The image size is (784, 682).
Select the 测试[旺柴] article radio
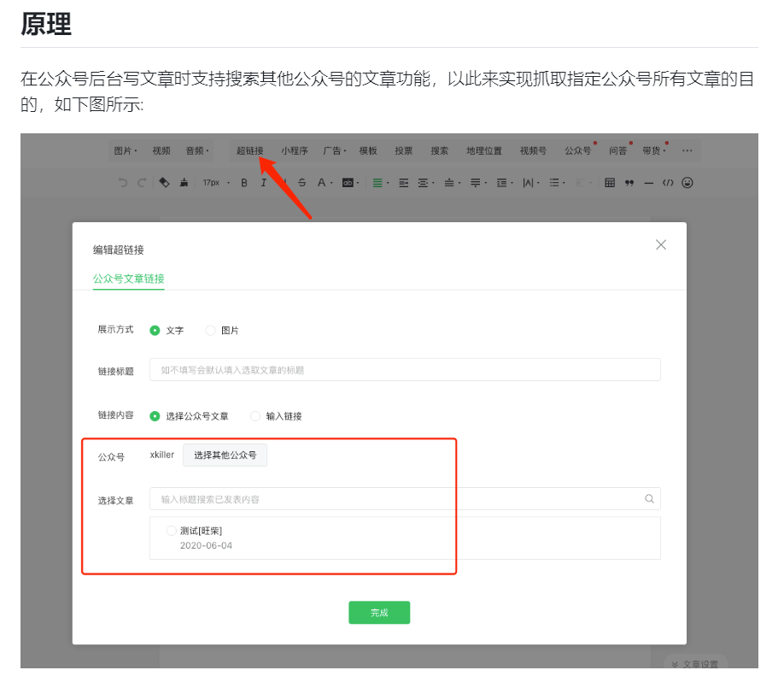172,531
